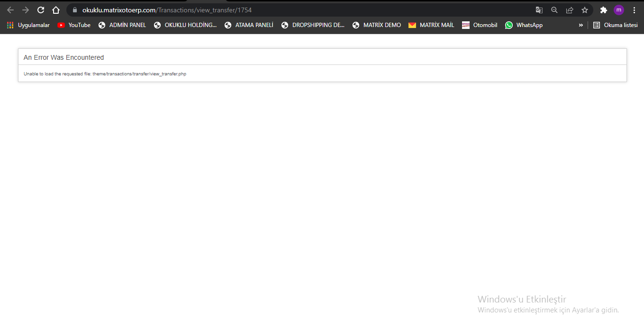This screenshot has width=644, height=330.
Task: Open the Okuma listesi reading list
Action: coord(615,25)
